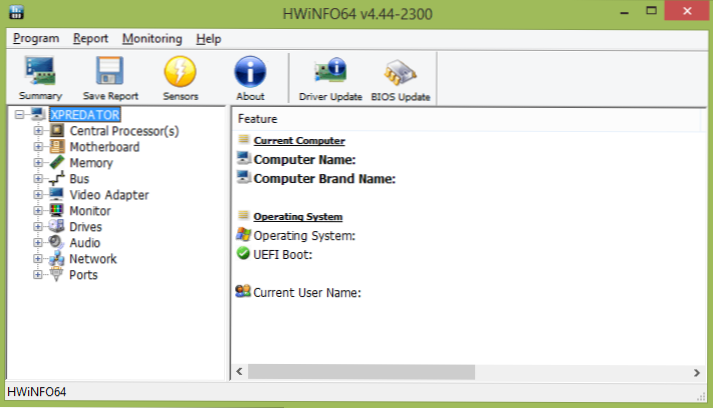
Task: Click the Operating System heading
Action: tap(298, 217)
